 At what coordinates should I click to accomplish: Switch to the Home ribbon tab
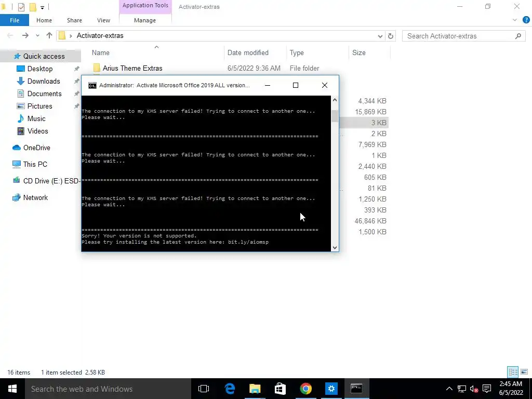coord(44,20)
